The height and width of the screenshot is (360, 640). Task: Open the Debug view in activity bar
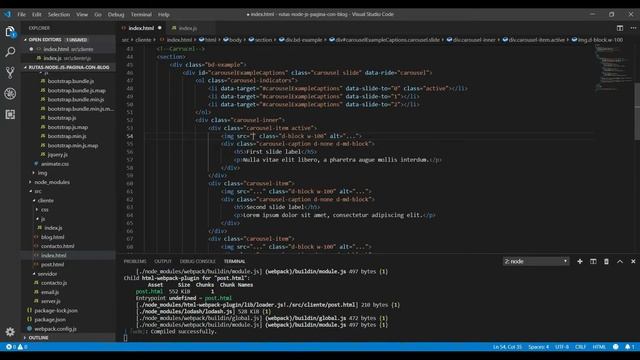pos(10,93)
